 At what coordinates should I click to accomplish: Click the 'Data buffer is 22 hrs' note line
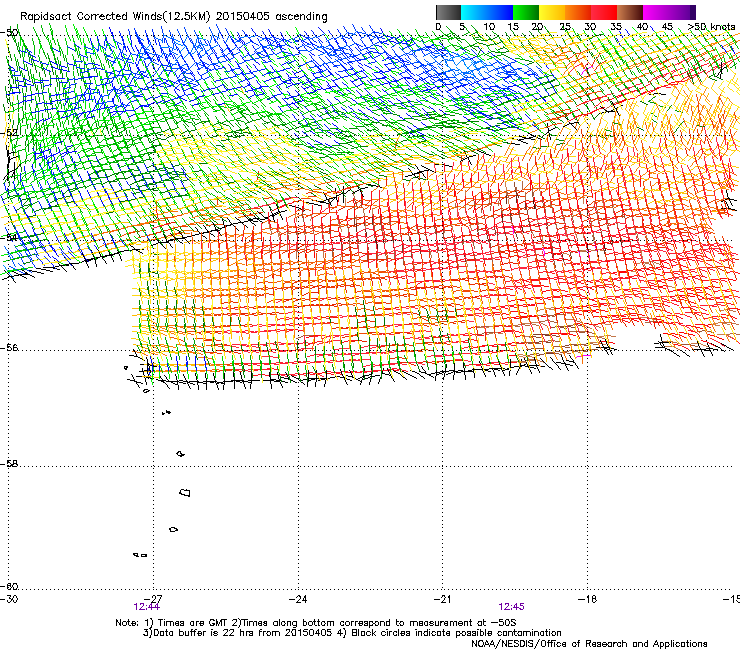pyautogui.click(x=352, y=633)
